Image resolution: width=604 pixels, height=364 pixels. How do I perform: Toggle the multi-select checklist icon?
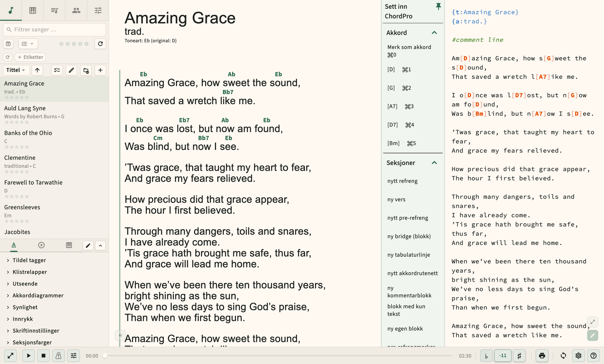(57, 70)
